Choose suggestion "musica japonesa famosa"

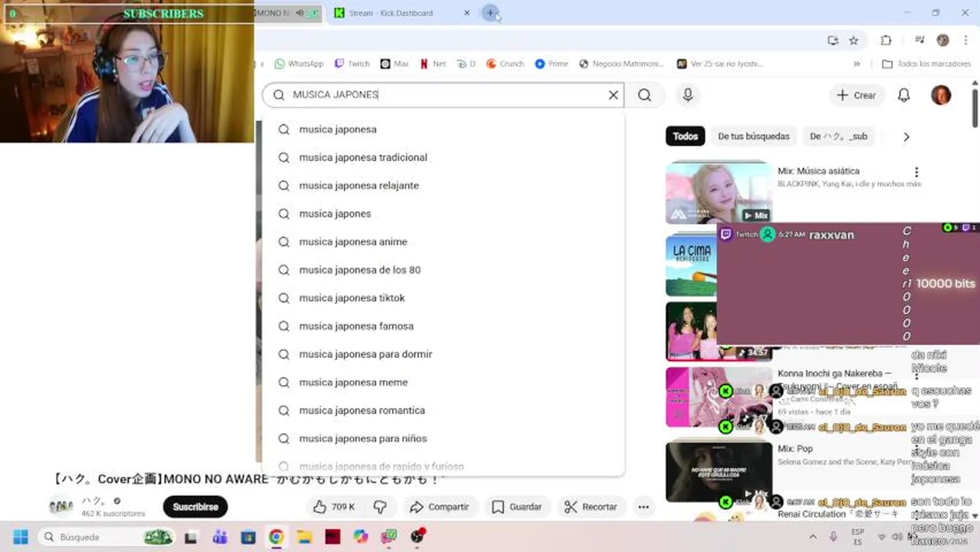coord(443,326)
